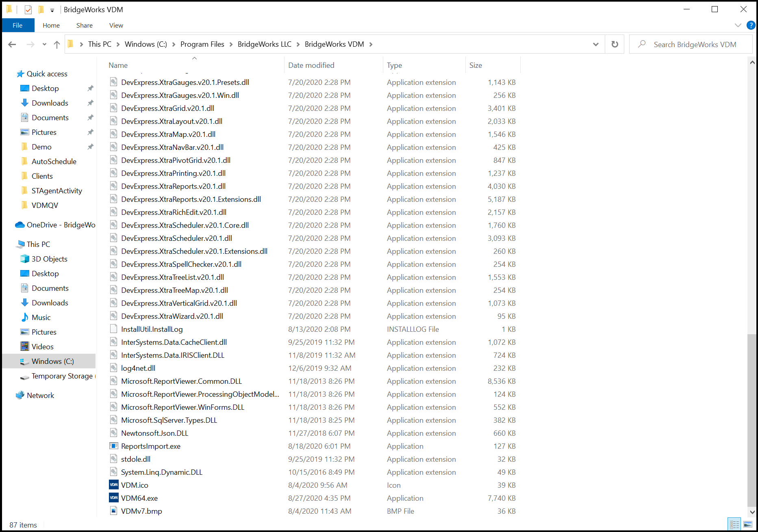This screenshot has height=532, width=758.
Task: Select System.Linq.Dynamic.DLL file name
Action: click(162, 472)
